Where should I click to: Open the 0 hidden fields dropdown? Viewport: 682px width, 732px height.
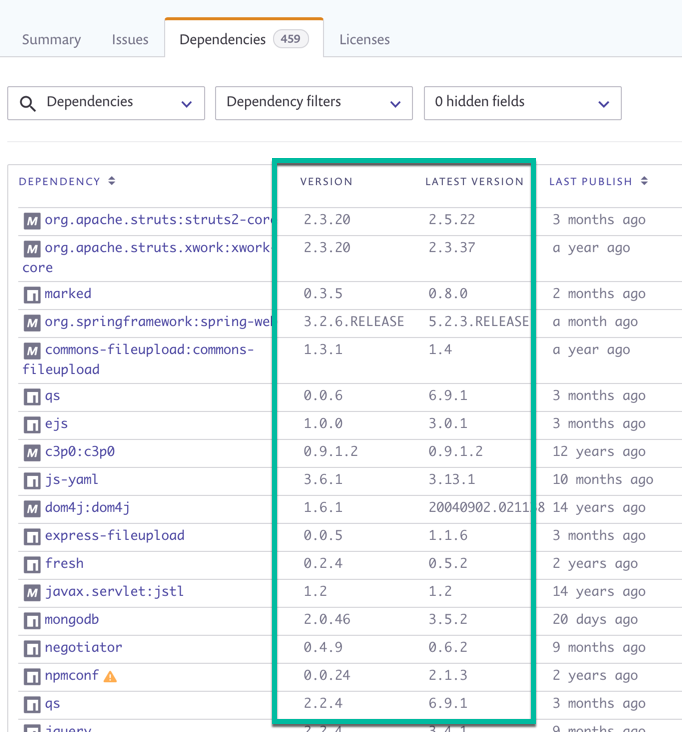click(x=522, y=103)
